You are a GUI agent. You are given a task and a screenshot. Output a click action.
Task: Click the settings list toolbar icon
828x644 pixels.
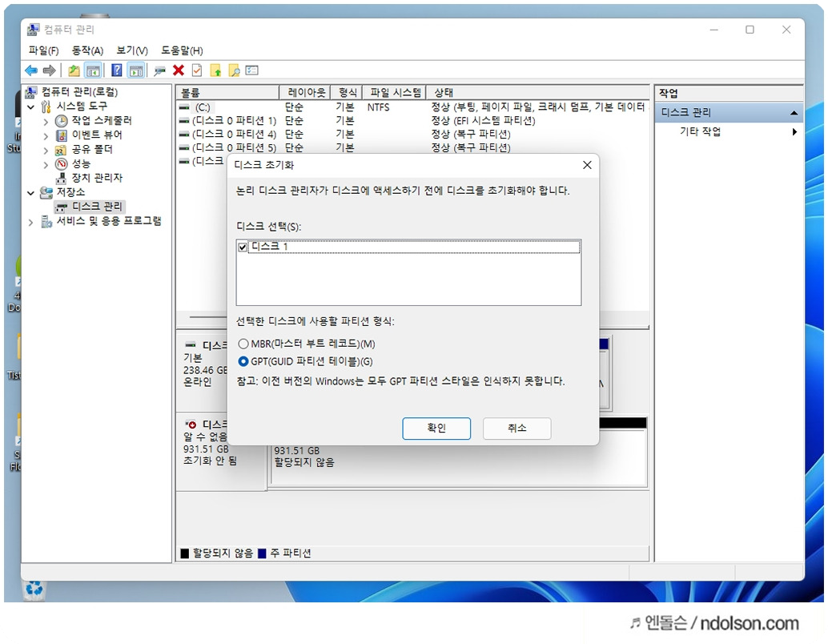tap(252, 70)
